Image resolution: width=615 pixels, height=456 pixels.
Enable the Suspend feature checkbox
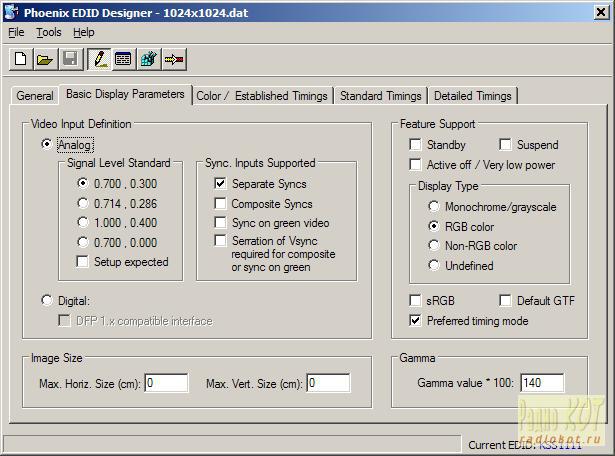coord(505,144)
